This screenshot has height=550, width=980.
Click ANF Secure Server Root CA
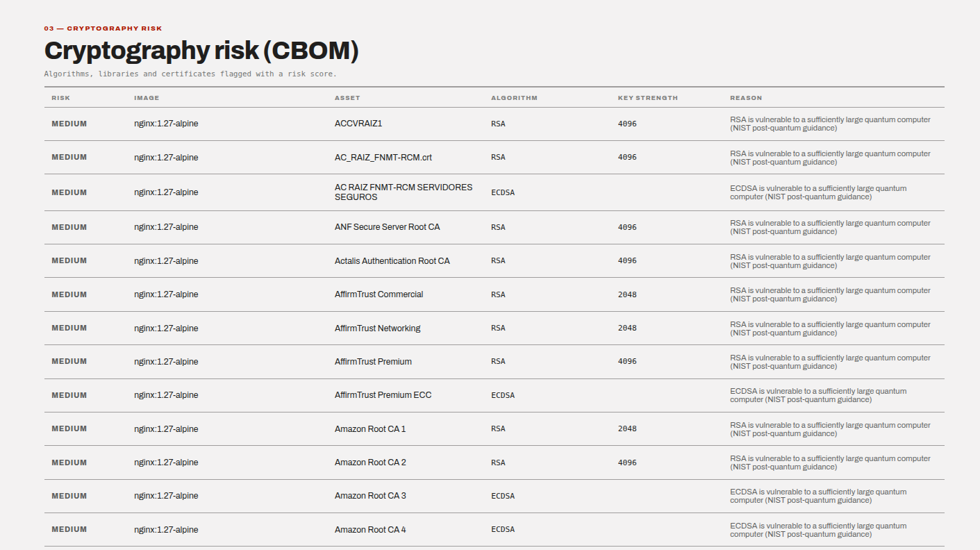coord(387,227)
